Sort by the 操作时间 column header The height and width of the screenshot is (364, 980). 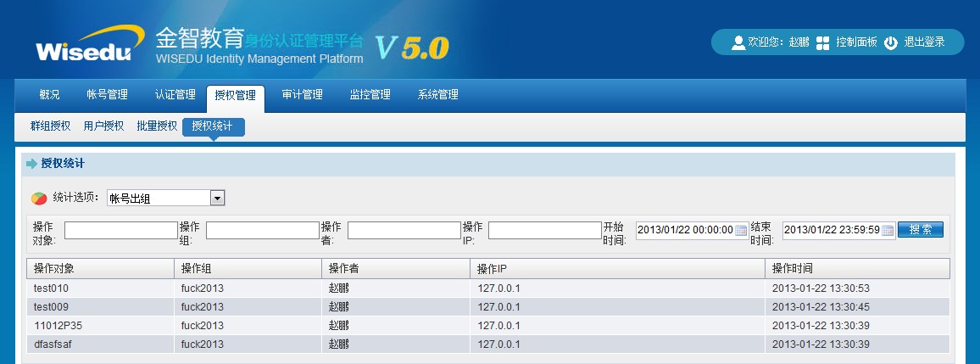click(856, 269)
